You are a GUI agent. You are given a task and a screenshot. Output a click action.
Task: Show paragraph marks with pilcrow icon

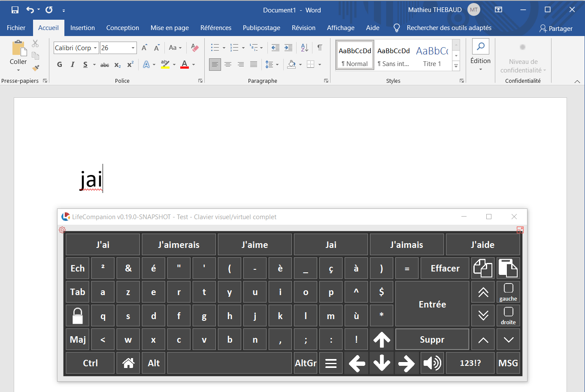320,48
